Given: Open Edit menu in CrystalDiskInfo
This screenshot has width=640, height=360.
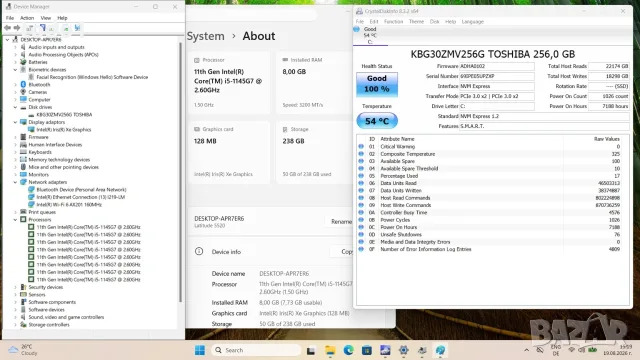Looking at the screenshot, I should pos(374,22).
